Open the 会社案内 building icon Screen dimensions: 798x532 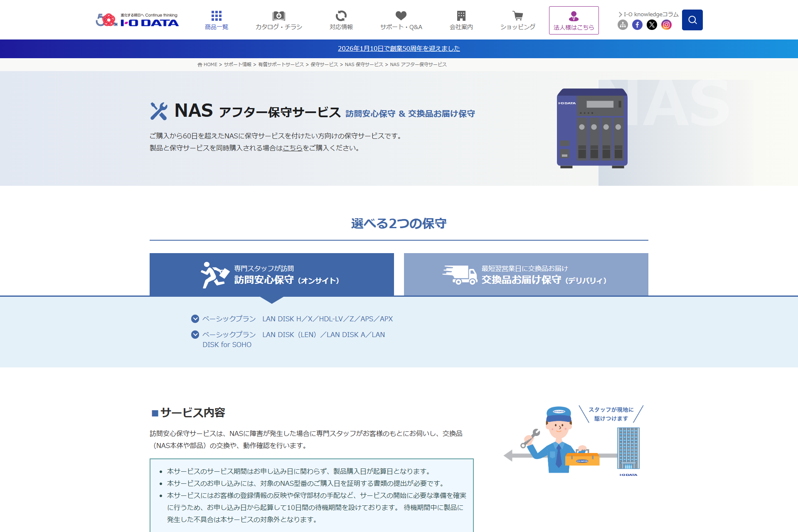[x=461, y=16]
